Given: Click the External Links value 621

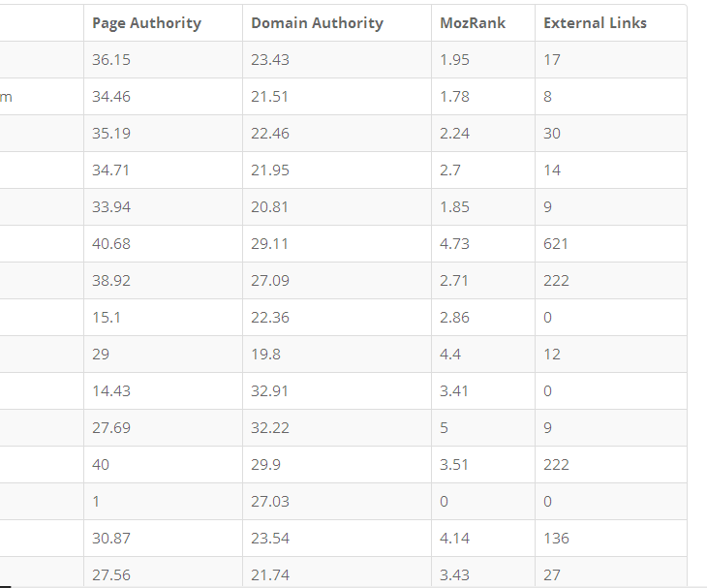Looking at the screenshot, I should (556, 243).
